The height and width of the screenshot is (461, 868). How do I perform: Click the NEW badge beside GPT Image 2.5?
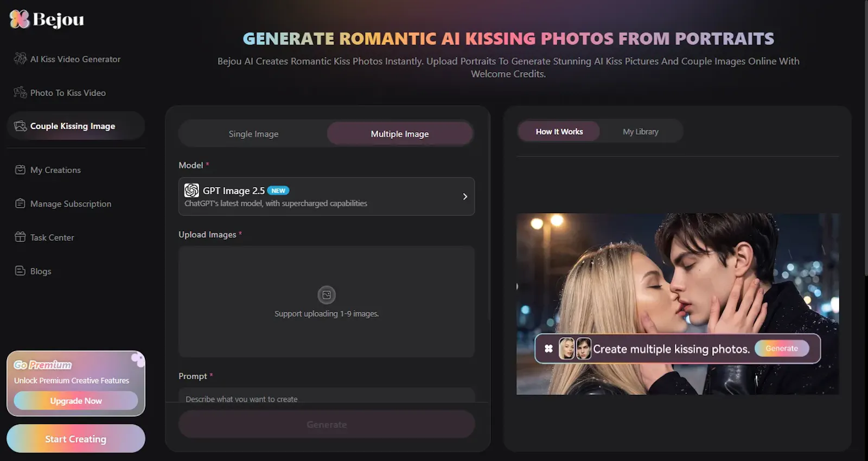click(x=278, y=190)
